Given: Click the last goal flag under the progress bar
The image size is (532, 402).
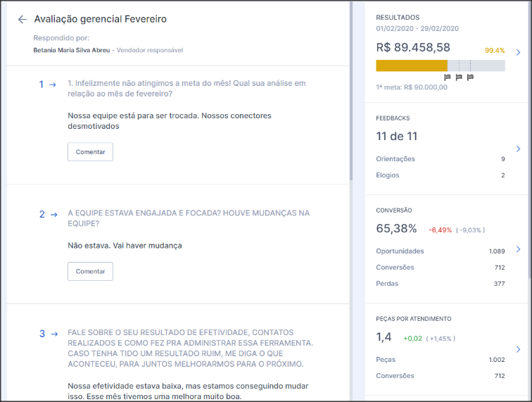Looking at the screenshot, I should coord(470,77).
